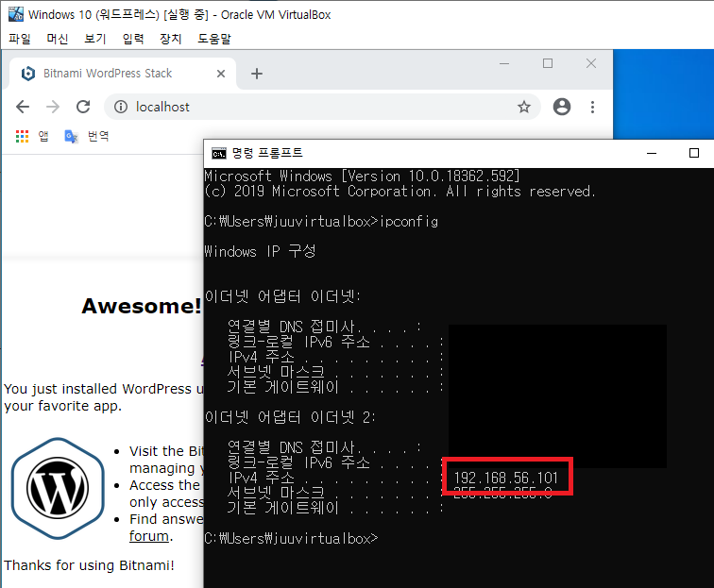The image size is (714, 588).
Task: Open the 머신 menu in VirtualBox
Action: pos(58,39)
